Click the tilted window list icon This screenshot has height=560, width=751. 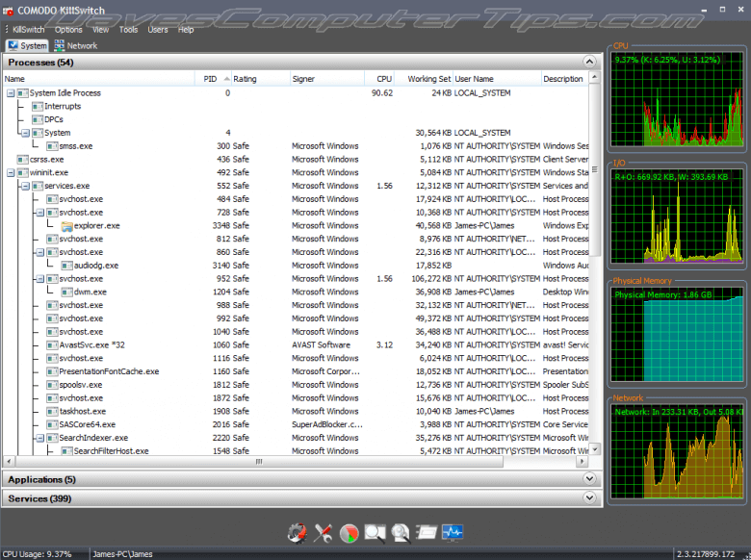pyautogui.click(x=427, y=532)
